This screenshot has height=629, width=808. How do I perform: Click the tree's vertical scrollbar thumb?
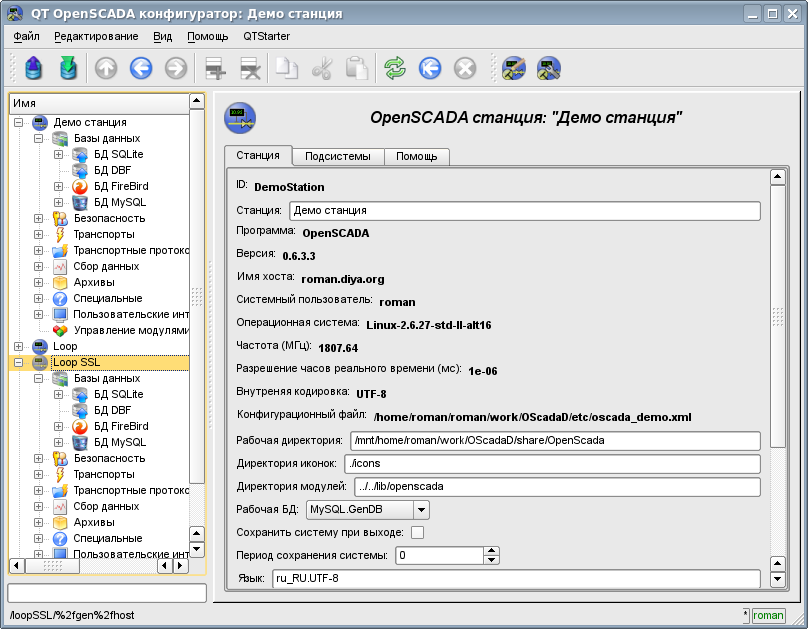[197, 296]
